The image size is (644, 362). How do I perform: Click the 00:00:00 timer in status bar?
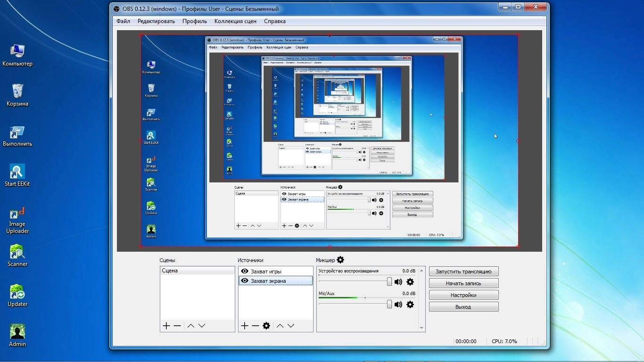point(466,341)
